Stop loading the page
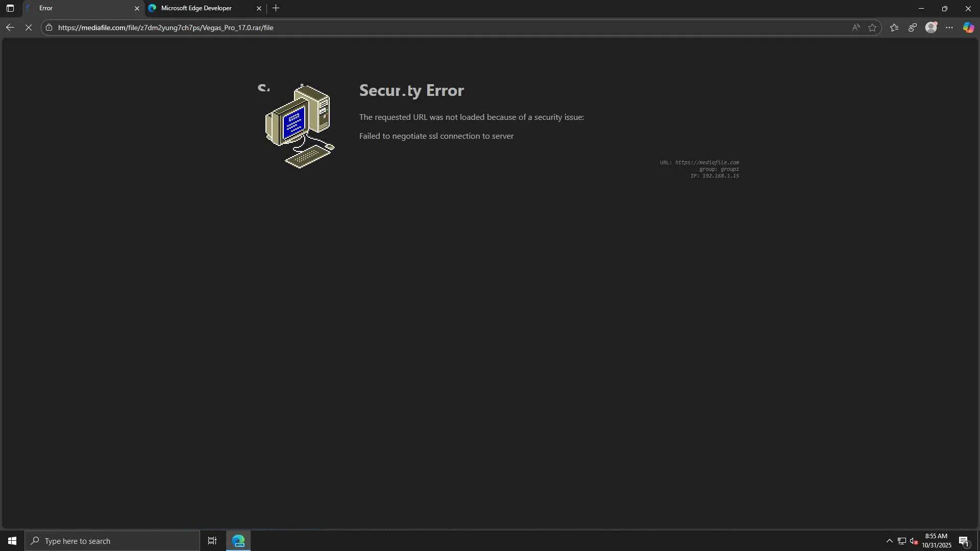This screenshot has width=980, height=551. pos(29,28)
